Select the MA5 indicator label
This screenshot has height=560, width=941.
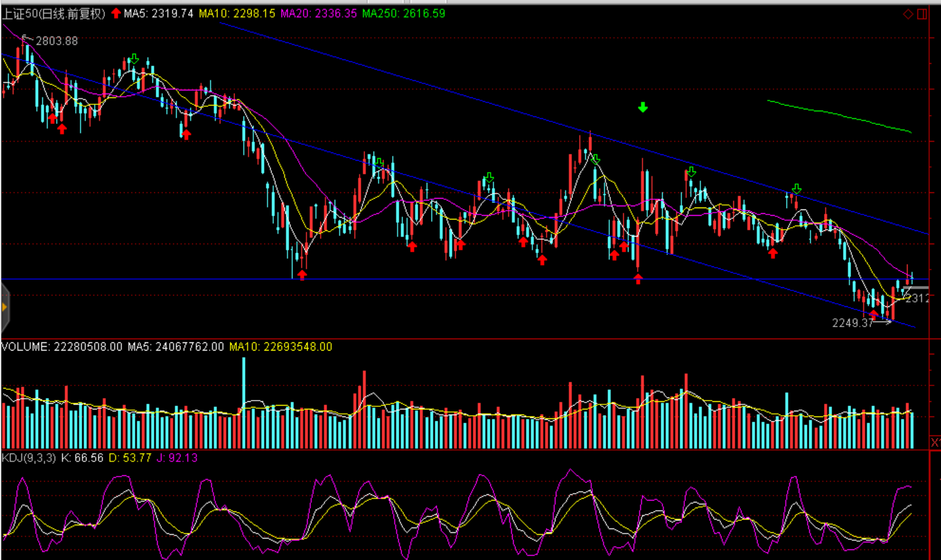click(x=158, y=13)
